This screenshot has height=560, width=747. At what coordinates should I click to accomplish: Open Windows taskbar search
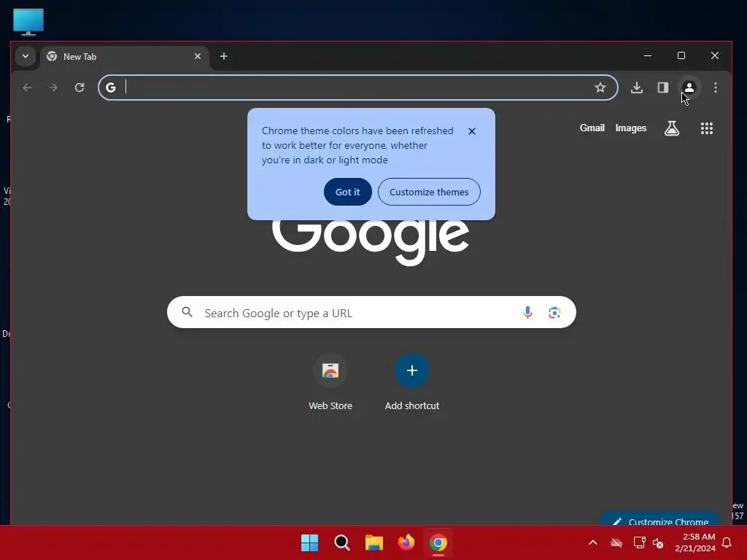341,542
